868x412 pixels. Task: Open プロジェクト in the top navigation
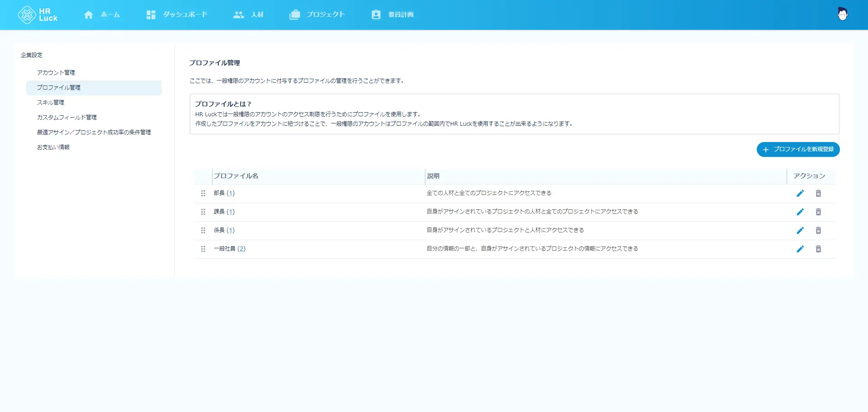[325, 15]
